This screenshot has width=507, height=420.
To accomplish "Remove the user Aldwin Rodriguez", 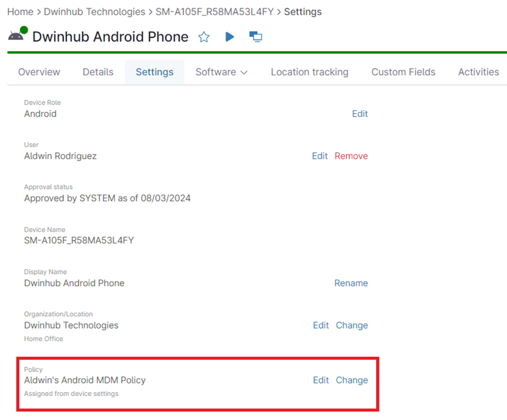I will [x=351, y=156].
